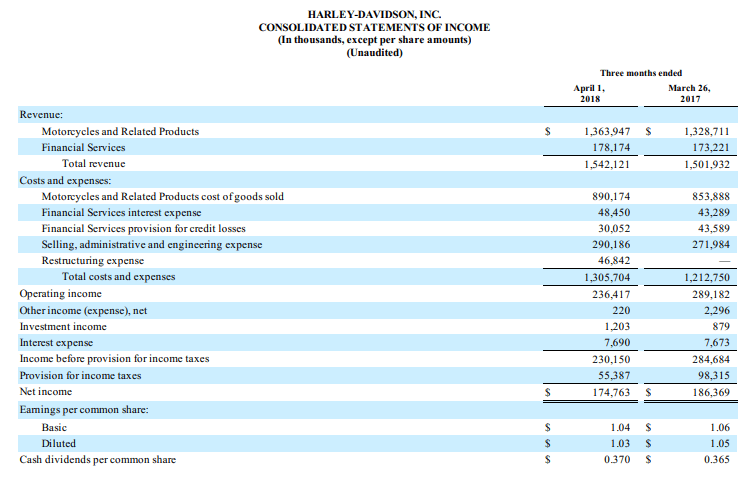Select the 1,542,121 total revenue value
Viewport: 756px width, 478px height.
click(x=607, y=164)
